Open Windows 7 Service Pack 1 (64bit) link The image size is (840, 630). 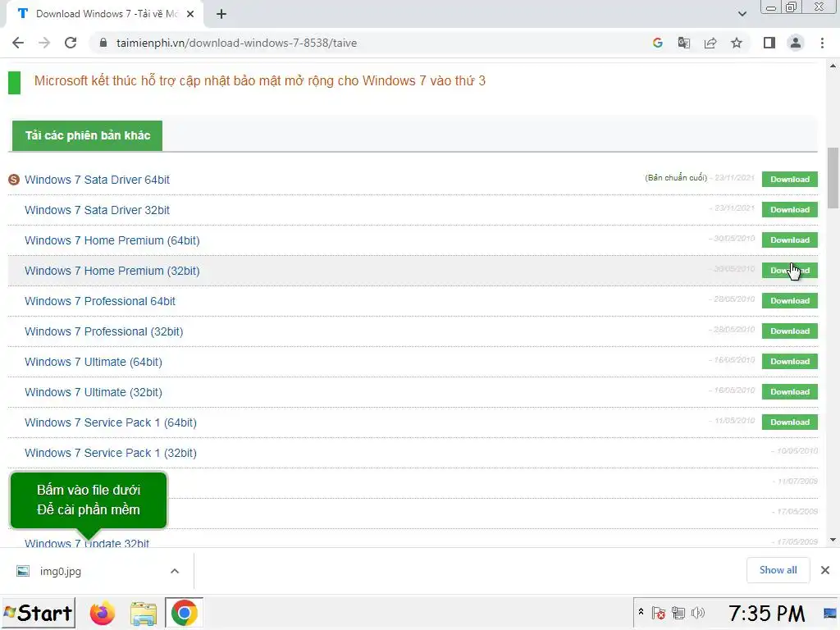click(111, 422)
